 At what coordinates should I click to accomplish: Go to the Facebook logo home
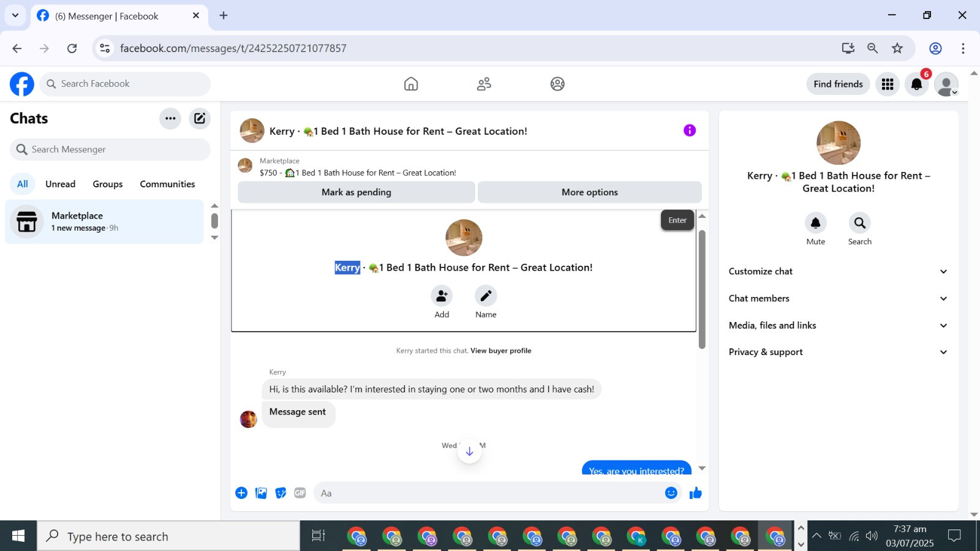click(x=22, y=84)
